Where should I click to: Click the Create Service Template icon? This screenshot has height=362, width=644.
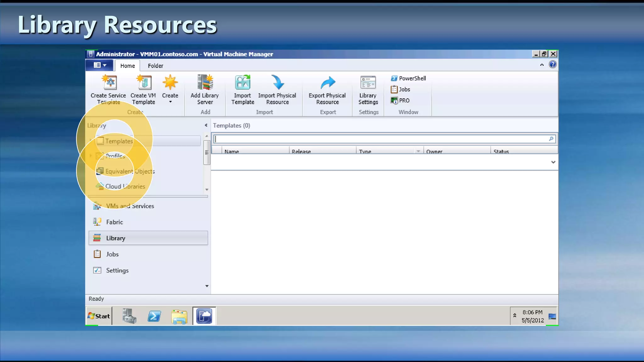tap(109, 82)
